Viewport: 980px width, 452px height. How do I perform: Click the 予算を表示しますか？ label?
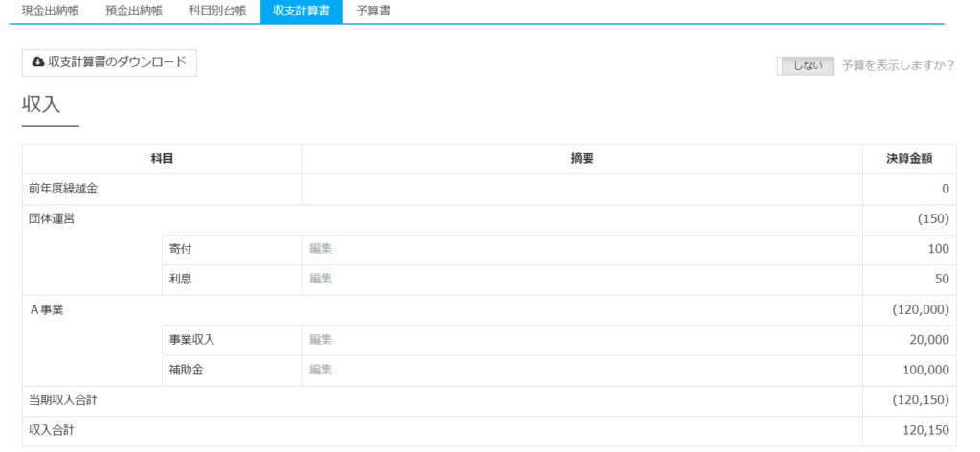pos(898,66)
